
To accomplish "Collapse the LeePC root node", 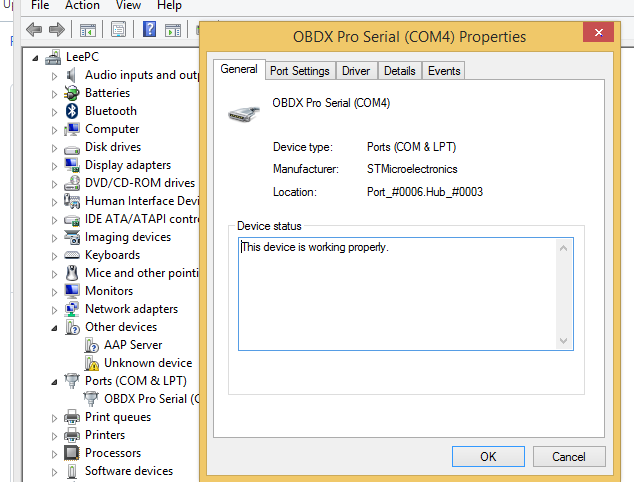I will (36, 58).
